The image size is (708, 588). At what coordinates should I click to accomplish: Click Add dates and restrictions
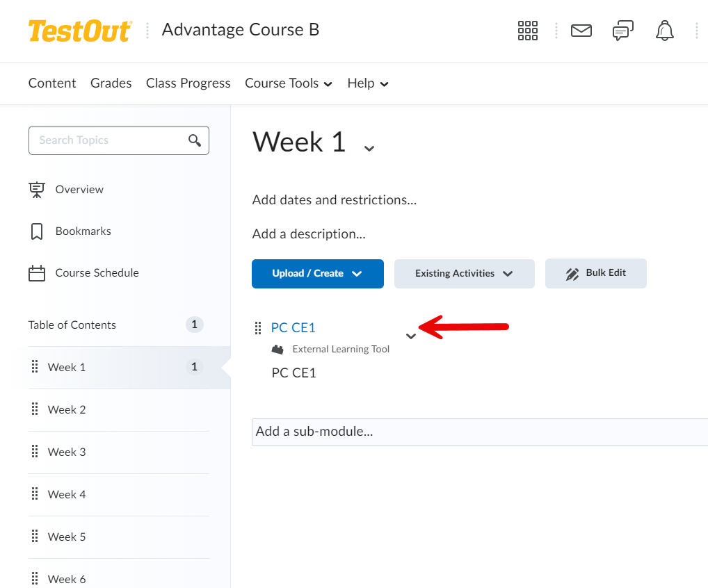334,200
